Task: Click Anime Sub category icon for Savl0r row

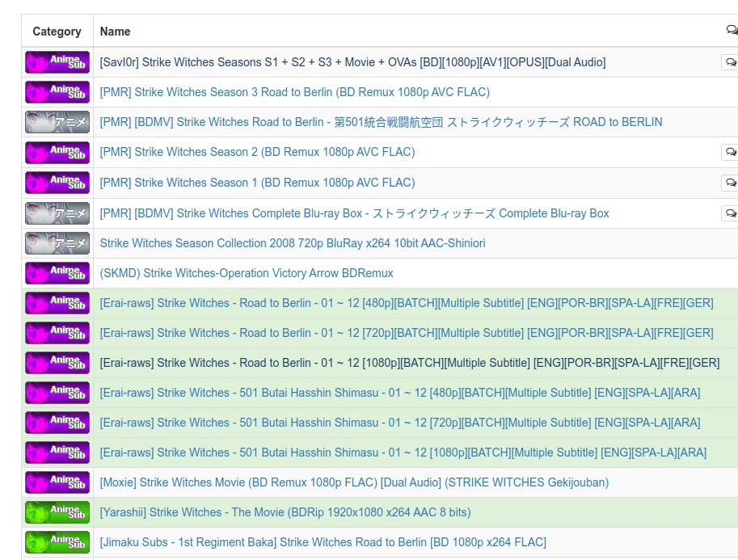Action: (57, 62)
